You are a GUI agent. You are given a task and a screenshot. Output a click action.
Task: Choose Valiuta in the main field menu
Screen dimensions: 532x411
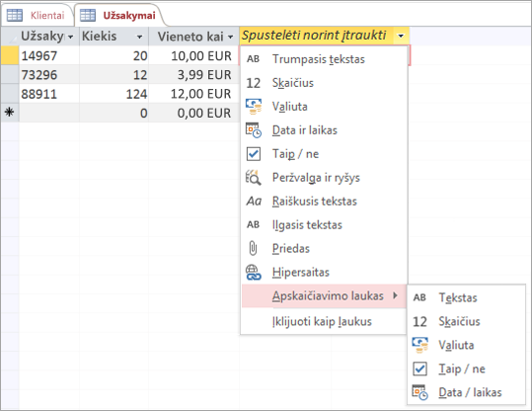(324, 107)
